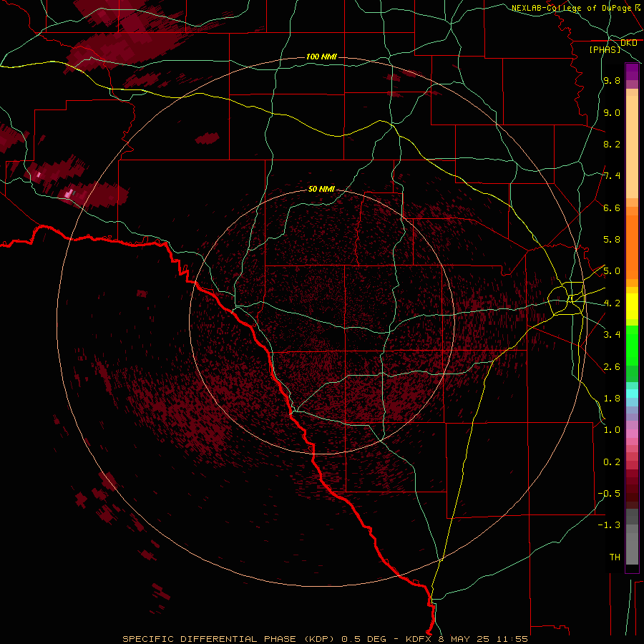Click the 8.2 scale value
Viewport: 644px width, 644px height.
point(612,144)
